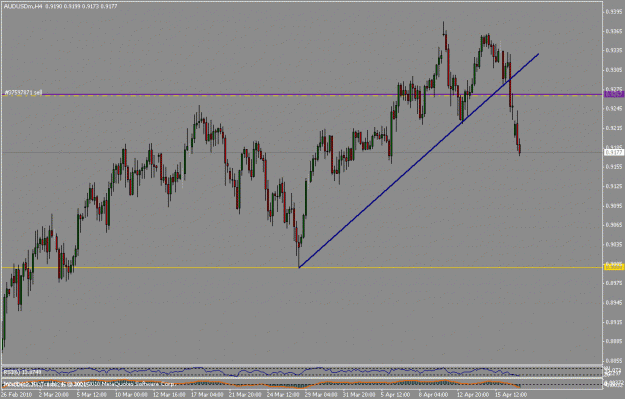Click the 0.8885 price axis value

pyautogui.click(x=614, y=341)
